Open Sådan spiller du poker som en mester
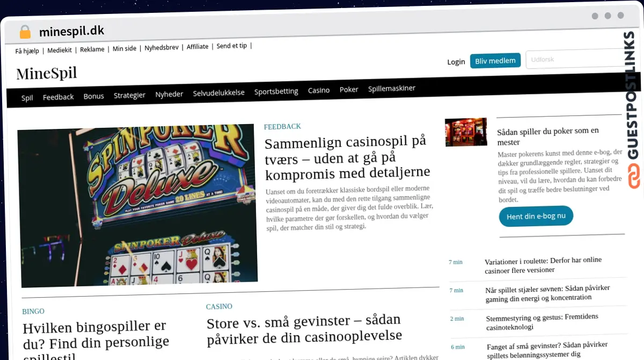Viewport: 644px width, 360px height. (548, 136)
